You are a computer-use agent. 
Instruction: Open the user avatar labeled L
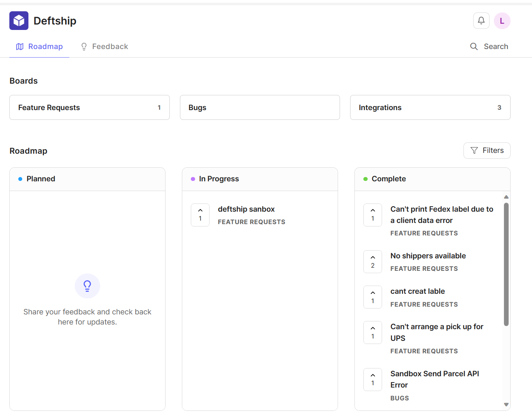point(502,21)
